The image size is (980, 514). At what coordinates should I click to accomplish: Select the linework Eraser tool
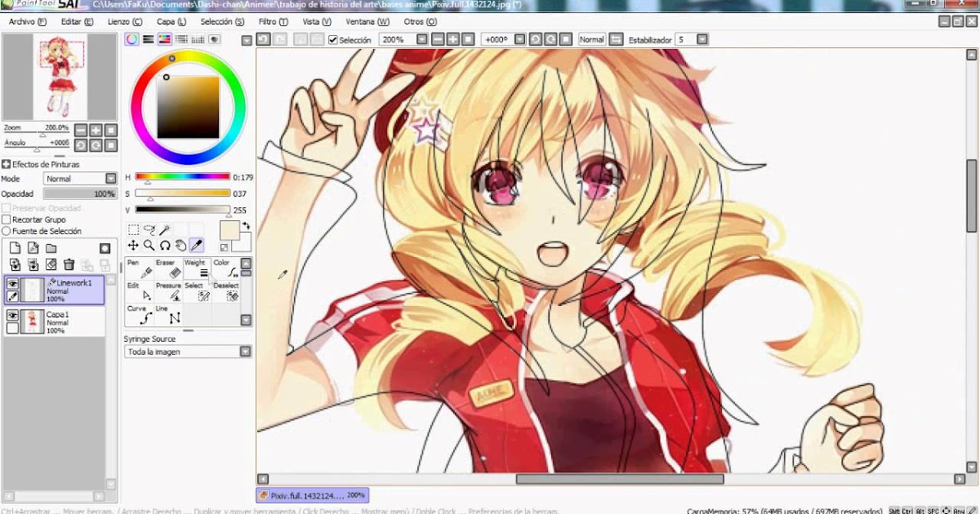(x=168, y=268)
